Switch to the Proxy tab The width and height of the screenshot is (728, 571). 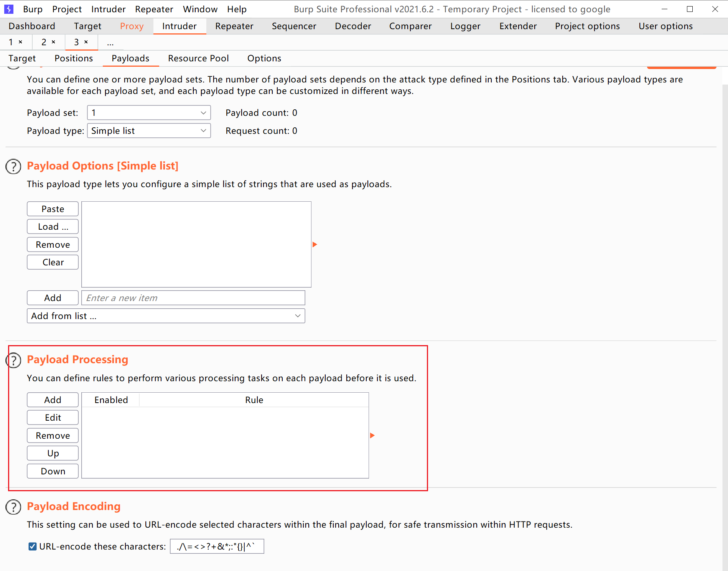tap(132, 26)
